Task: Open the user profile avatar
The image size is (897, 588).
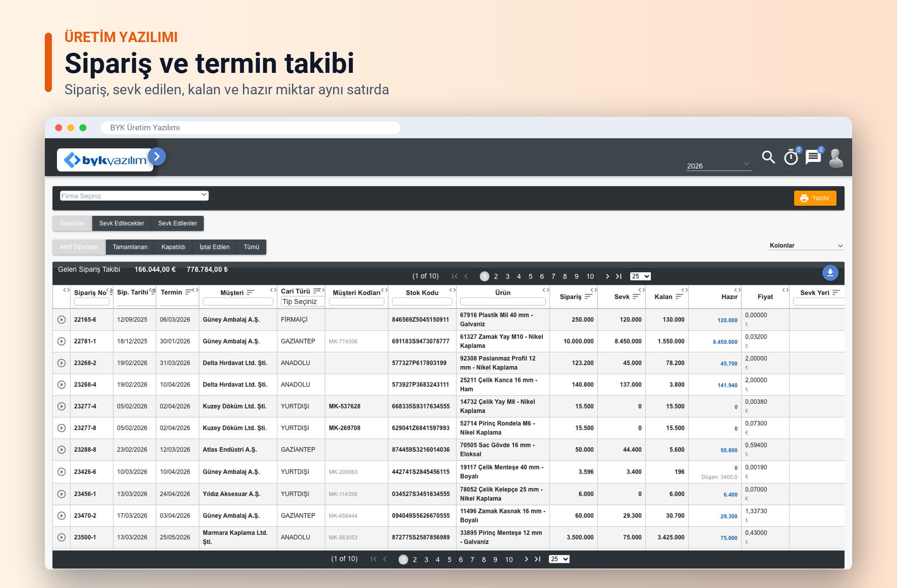Action: pos(836,158)
